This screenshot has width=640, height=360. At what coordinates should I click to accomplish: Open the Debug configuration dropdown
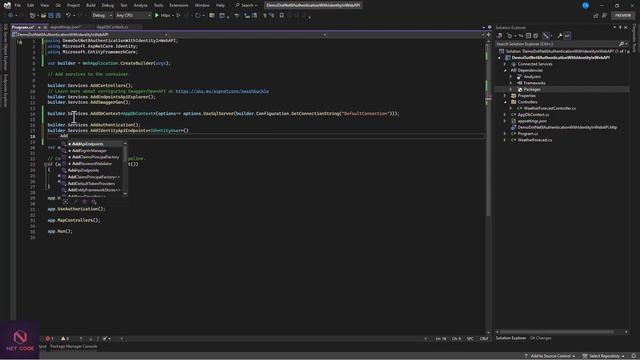click(102, 16)
